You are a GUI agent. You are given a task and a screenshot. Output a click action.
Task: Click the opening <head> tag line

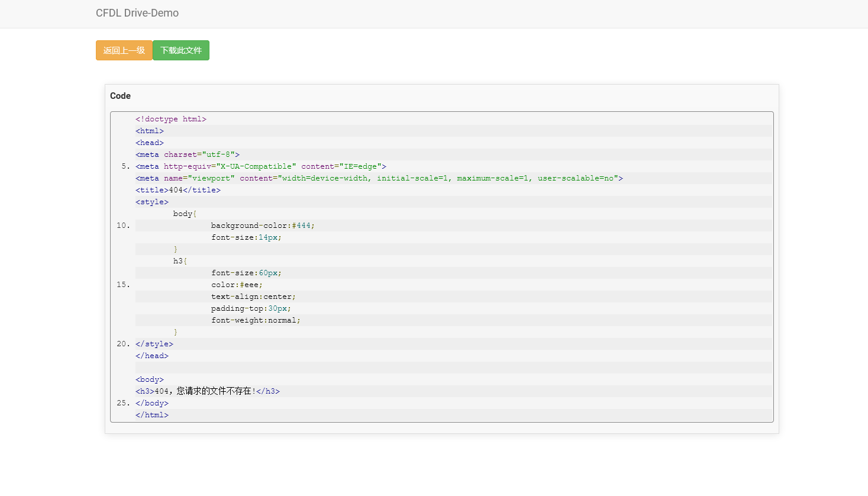[x=454, y=143]
